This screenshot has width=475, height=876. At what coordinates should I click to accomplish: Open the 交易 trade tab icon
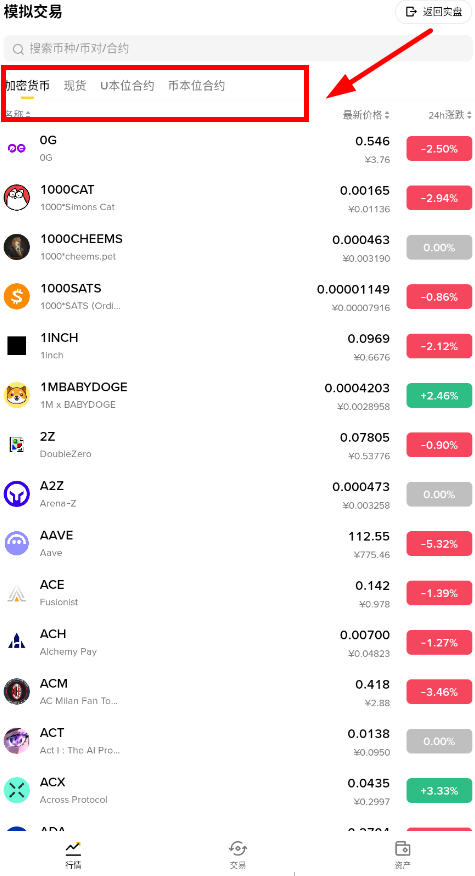238,849
